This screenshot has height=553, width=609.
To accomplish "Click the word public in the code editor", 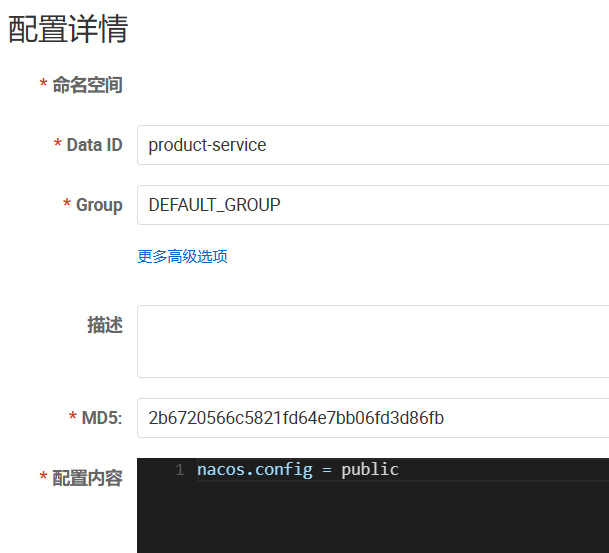I will (370, 470).
